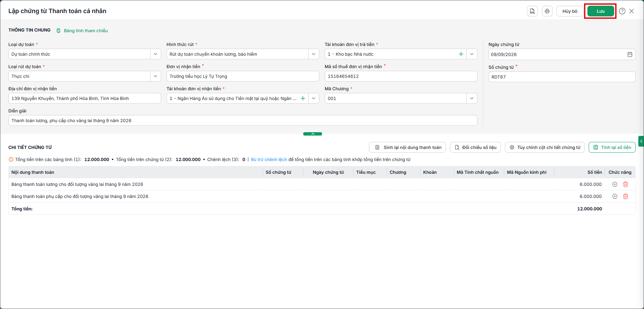
Task: Open the Bù trừ chênh lệch link
Action: pos(269,159)
